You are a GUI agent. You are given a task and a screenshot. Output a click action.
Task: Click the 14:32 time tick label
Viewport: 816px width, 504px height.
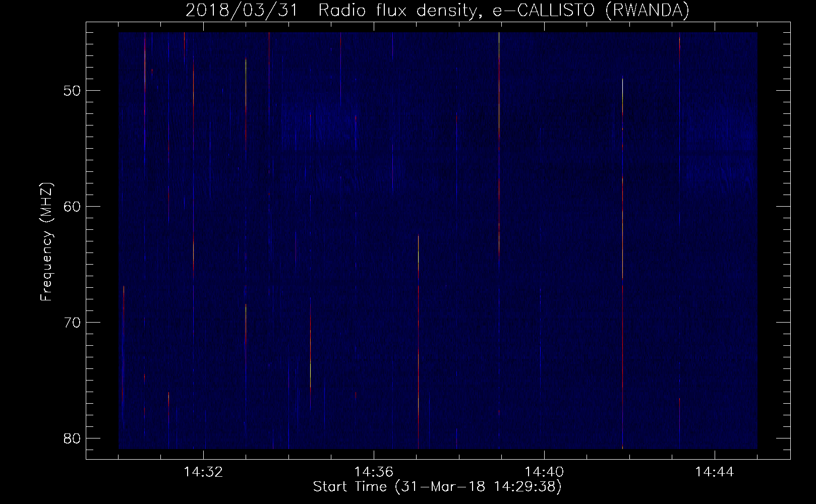coord(203,472)
